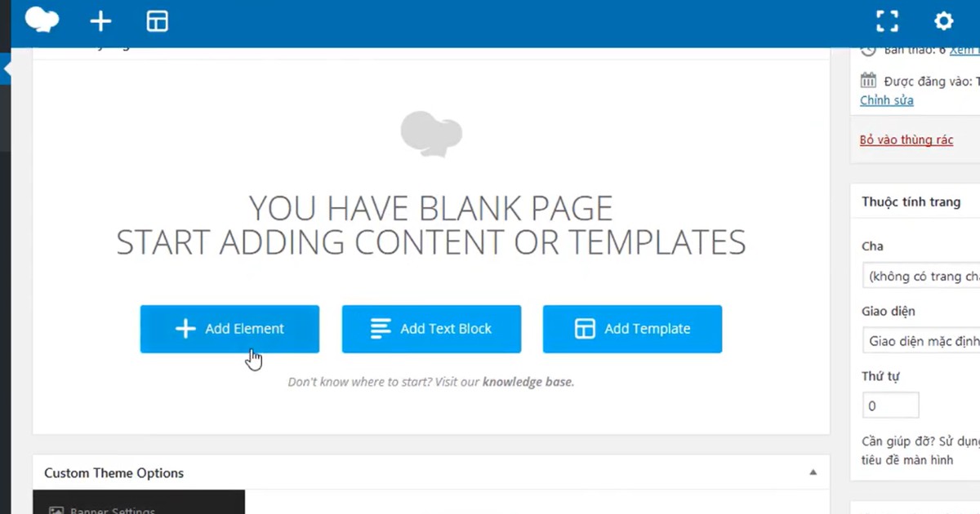
Task: Enter fullscreen mode via the expand icon
Action: [887, 21]
